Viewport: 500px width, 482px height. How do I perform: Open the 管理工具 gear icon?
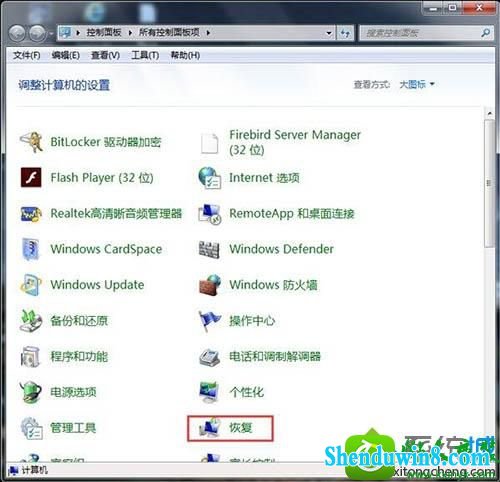[31, 428]
